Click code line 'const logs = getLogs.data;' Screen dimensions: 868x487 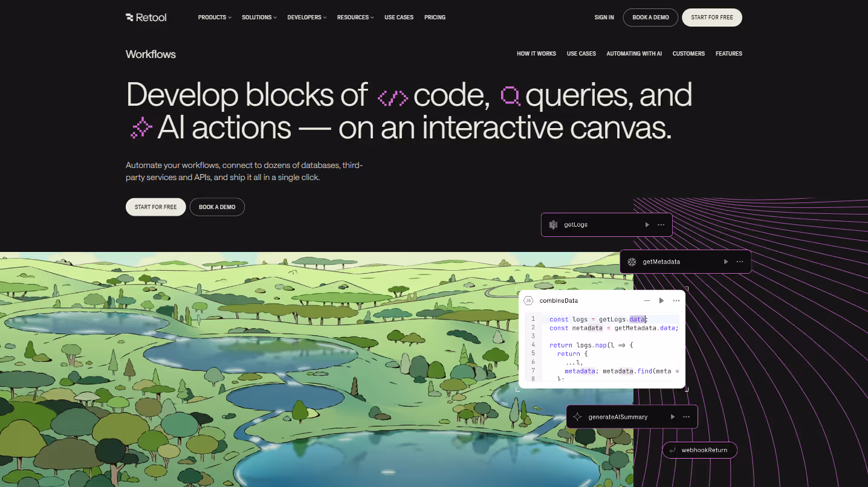598,319
